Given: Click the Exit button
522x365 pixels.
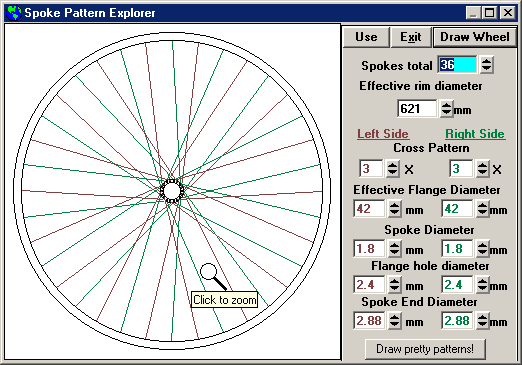Looking at the screenshot, I should tap(411, 37).
